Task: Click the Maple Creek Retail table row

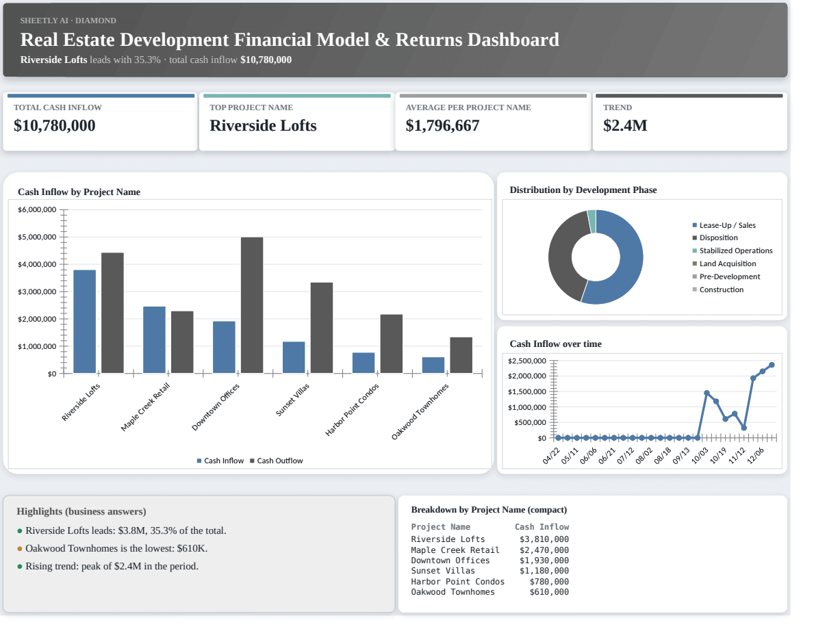Action: (489, 550)
